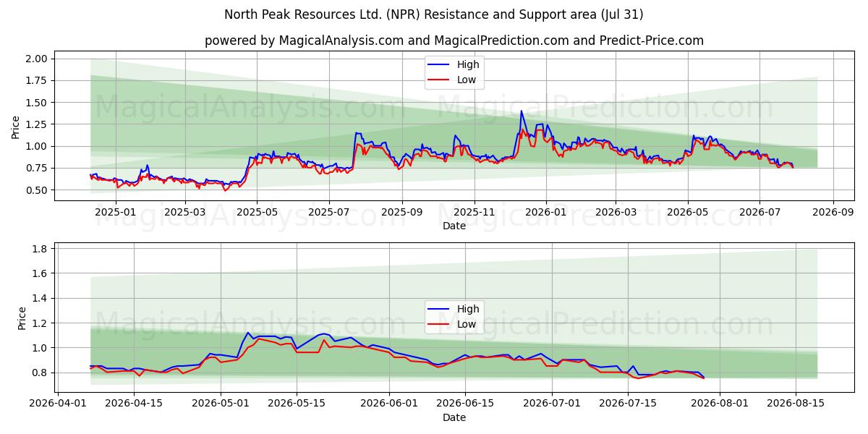Click the 2026-01 tick label on top x-axis
Viewport: 868px width, 434px height.
(x=546, y=213)
